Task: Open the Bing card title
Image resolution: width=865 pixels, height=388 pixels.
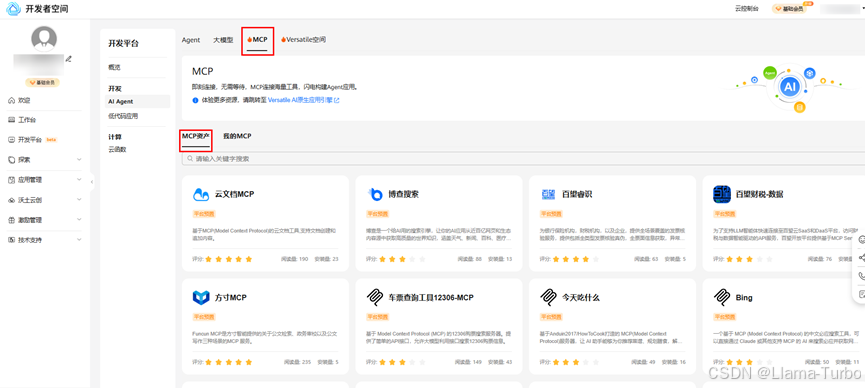Action: click(x=744, y=297)
